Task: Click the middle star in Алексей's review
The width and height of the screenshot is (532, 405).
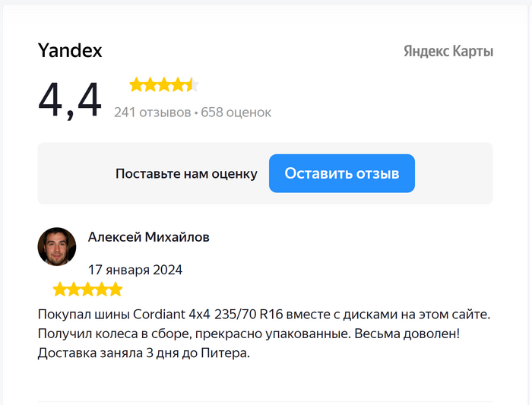Action: [87, 290]
